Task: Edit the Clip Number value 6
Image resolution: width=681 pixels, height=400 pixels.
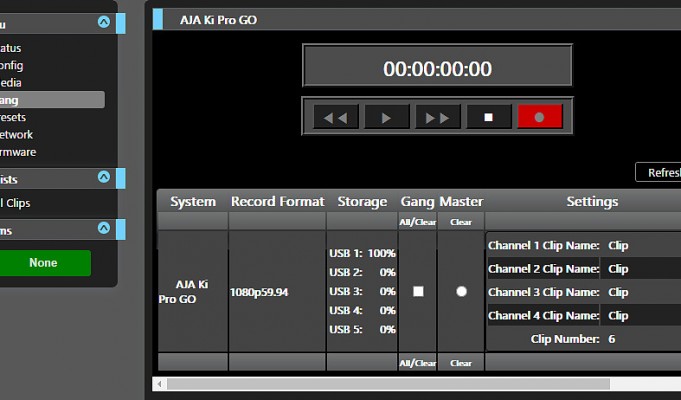Action: pos(612,339)
